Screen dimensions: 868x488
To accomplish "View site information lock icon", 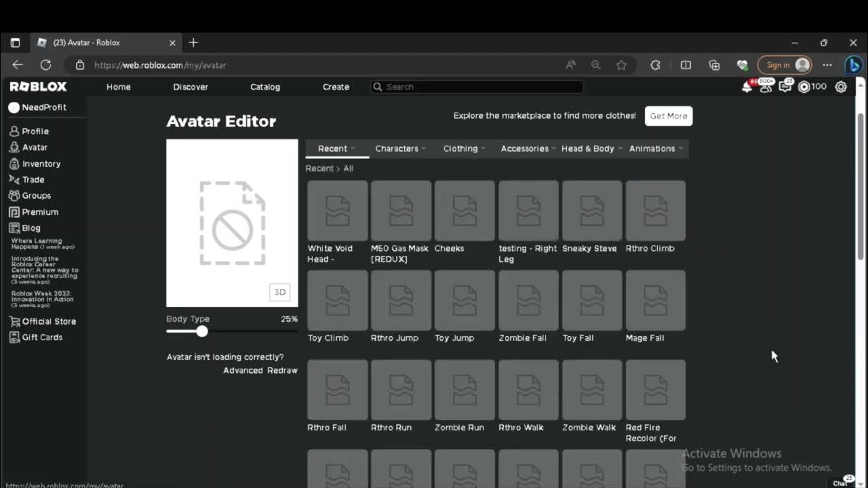I will coord(80,65).
